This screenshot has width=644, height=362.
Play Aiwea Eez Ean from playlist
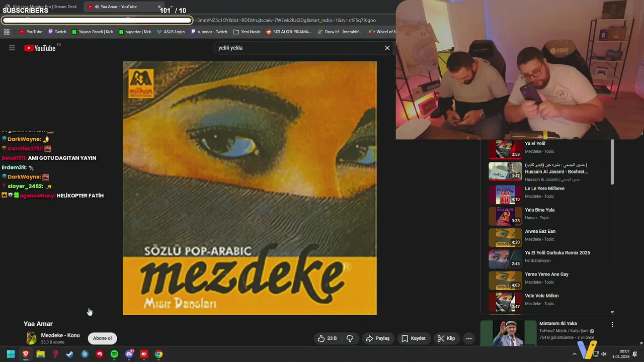click(x=548, y=238)
